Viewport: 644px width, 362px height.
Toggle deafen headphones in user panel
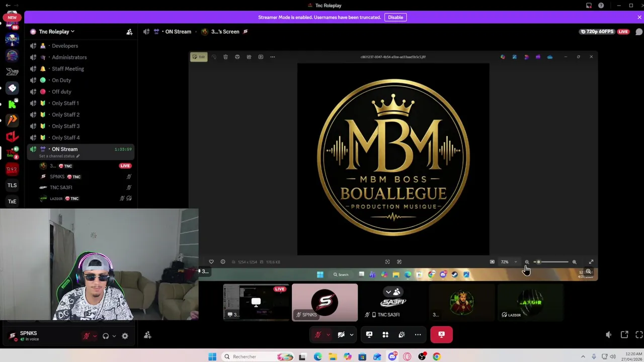106,336
